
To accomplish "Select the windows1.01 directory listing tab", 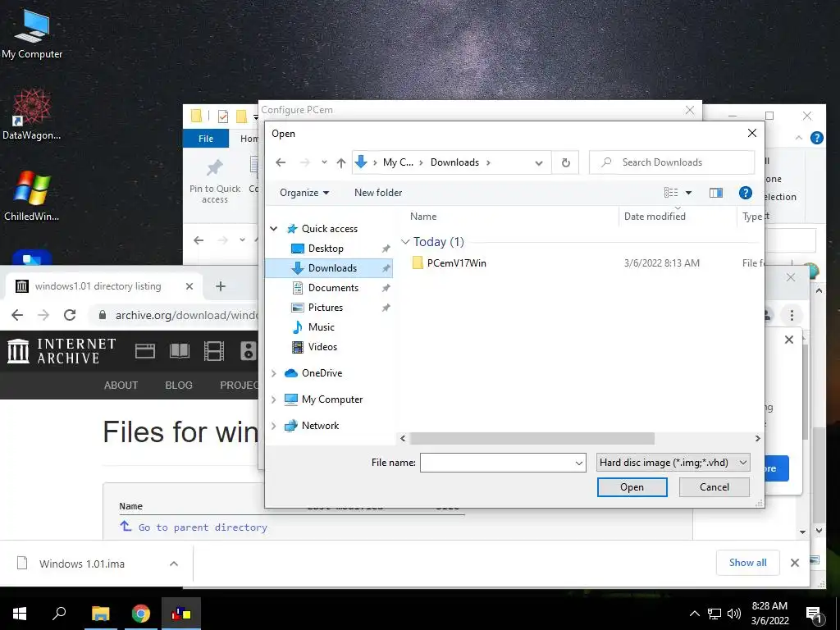I will tap(103, 286).
